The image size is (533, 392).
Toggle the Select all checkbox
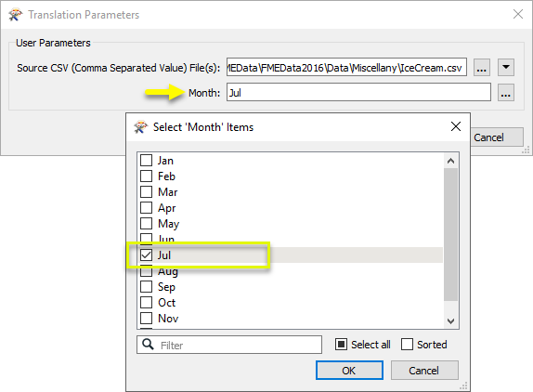click(341, 344)
